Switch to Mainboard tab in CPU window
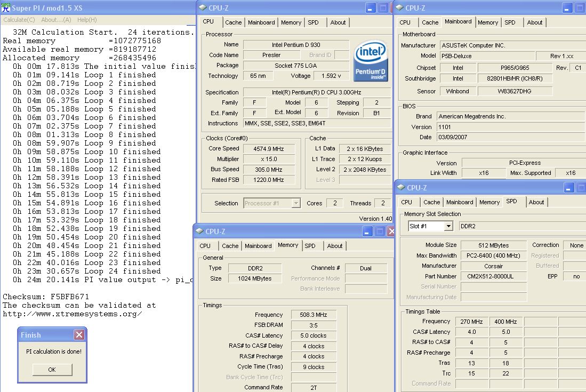This screenshot has width=586, height=392. (261, 22)
